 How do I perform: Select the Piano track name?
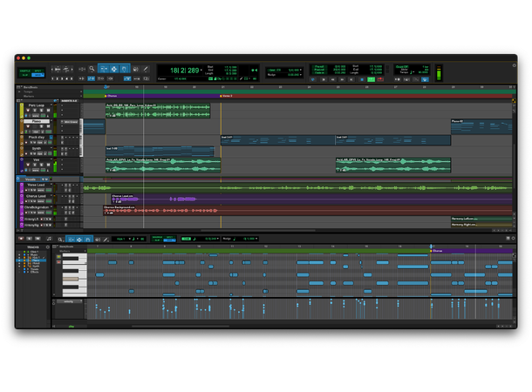[37, 121]
